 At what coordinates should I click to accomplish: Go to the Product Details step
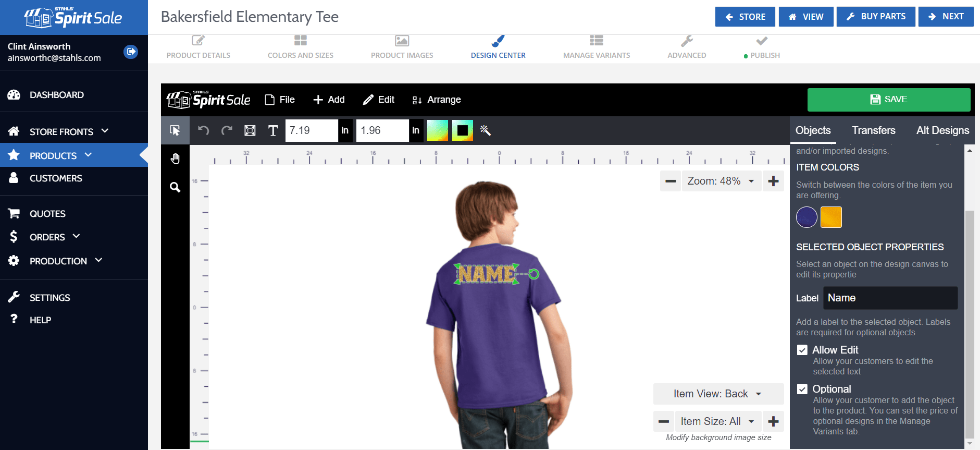pyautogui.click(x=199, y=47)
